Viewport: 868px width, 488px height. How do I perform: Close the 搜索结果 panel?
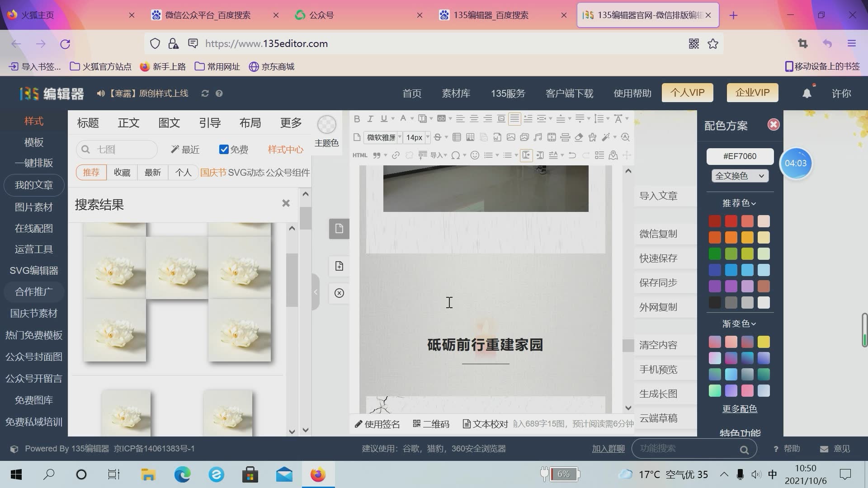[x=286, y=203]
